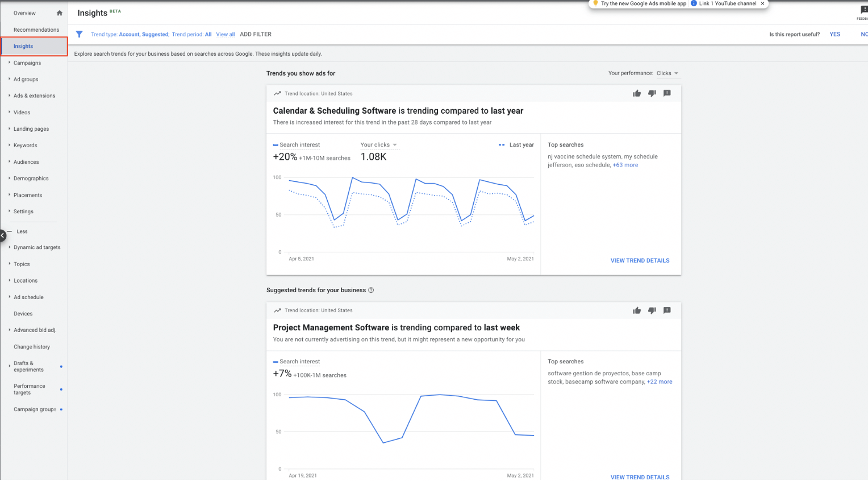Open Advanced bid adj.
Viewport: 868px width, 481px height.
coord(35,330)
